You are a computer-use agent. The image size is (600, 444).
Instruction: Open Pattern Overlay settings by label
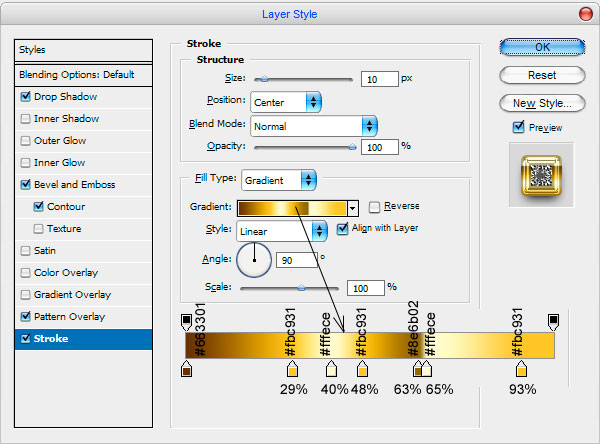coord(70,317)
